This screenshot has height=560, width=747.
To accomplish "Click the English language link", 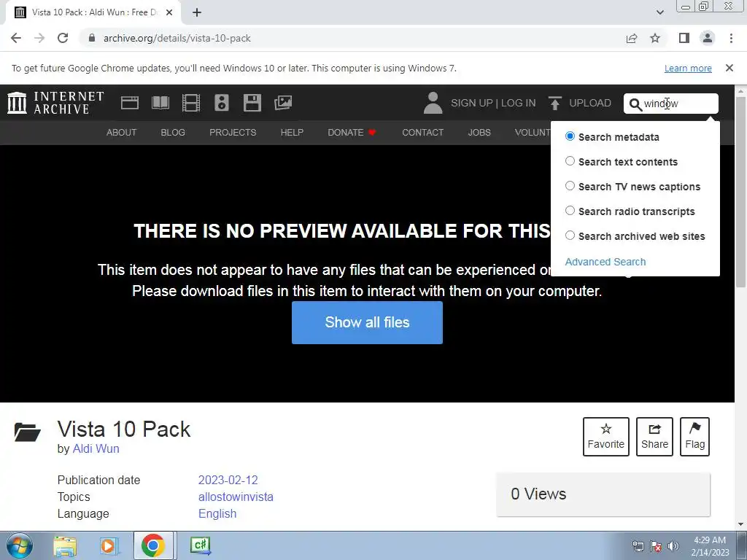I will tap(217, 513).
